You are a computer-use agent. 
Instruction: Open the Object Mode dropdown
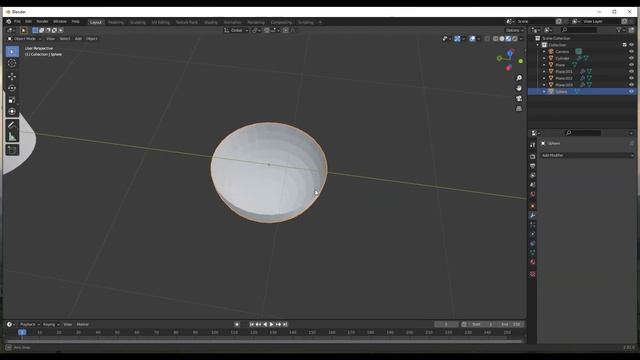tap(24, 39)
